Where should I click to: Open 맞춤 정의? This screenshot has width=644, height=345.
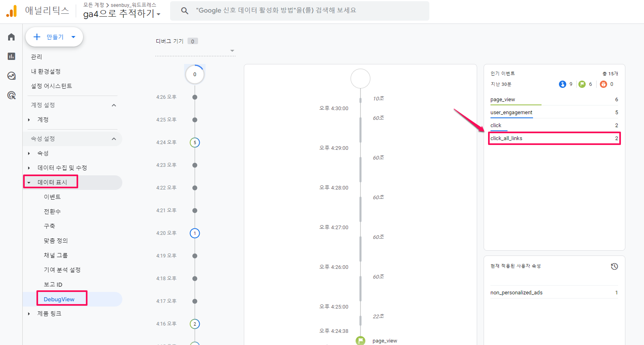[56, 241]
